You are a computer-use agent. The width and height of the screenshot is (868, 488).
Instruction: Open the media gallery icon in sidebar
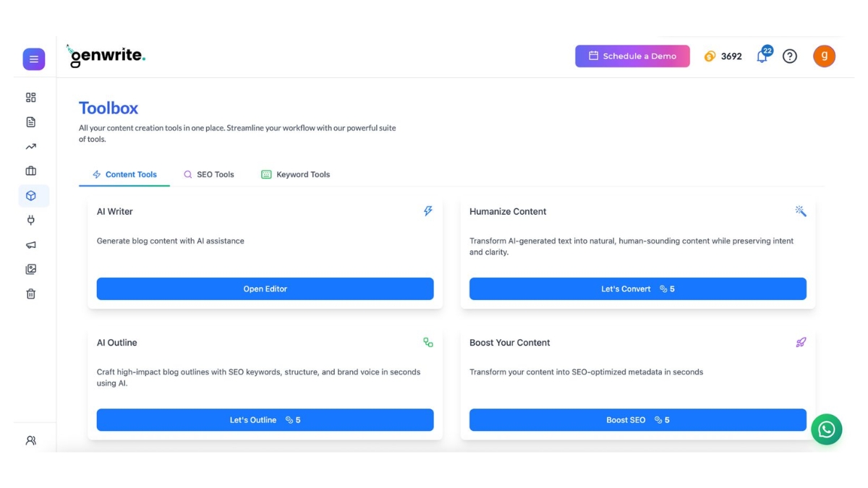coord(30,269)
